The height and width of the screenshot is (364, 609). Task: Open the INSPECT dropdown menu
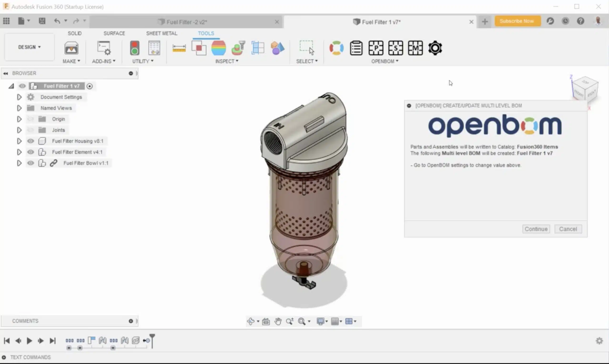point(227,61)
